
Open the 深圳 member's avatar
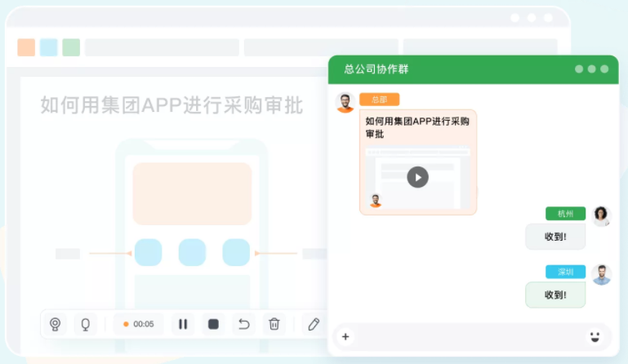601,275
